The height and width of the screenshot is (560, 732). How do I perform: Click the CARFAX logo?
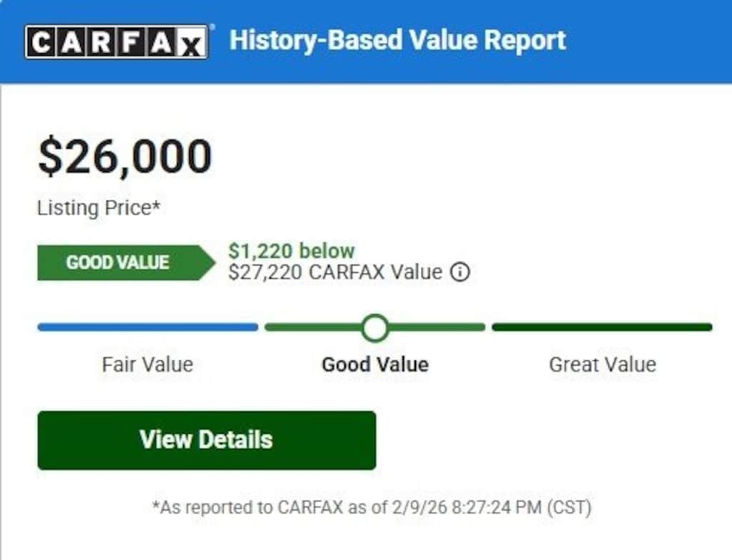(x=117, y=41)
